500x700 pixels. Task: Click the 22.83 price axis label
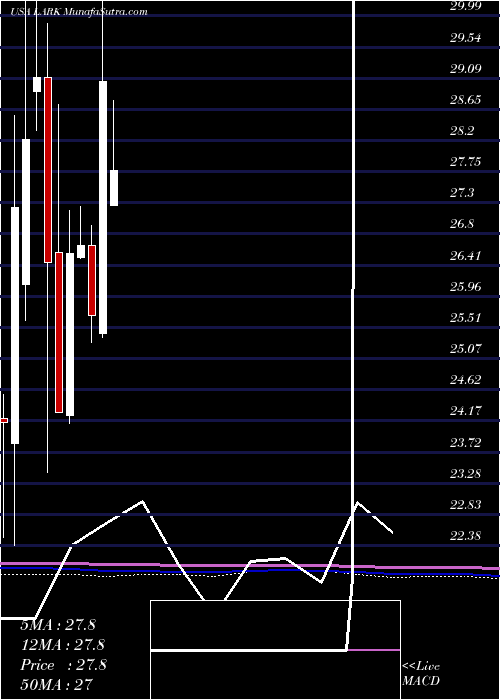click(x=465, y=504)
